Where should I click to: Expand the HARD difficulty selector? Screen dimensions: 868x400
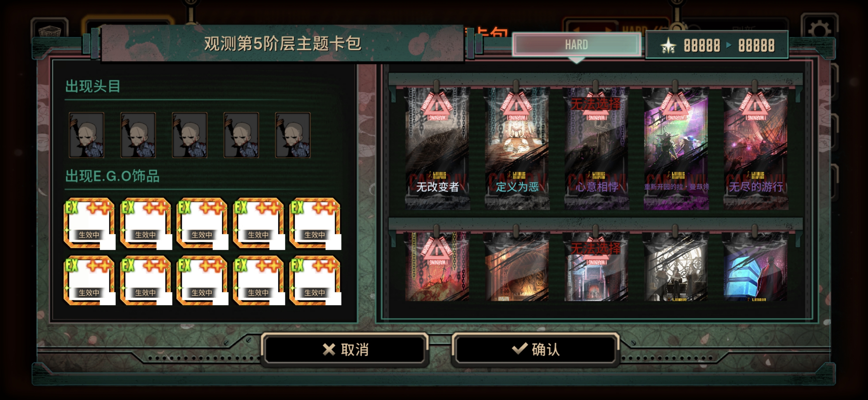click(x=576, y=45)
